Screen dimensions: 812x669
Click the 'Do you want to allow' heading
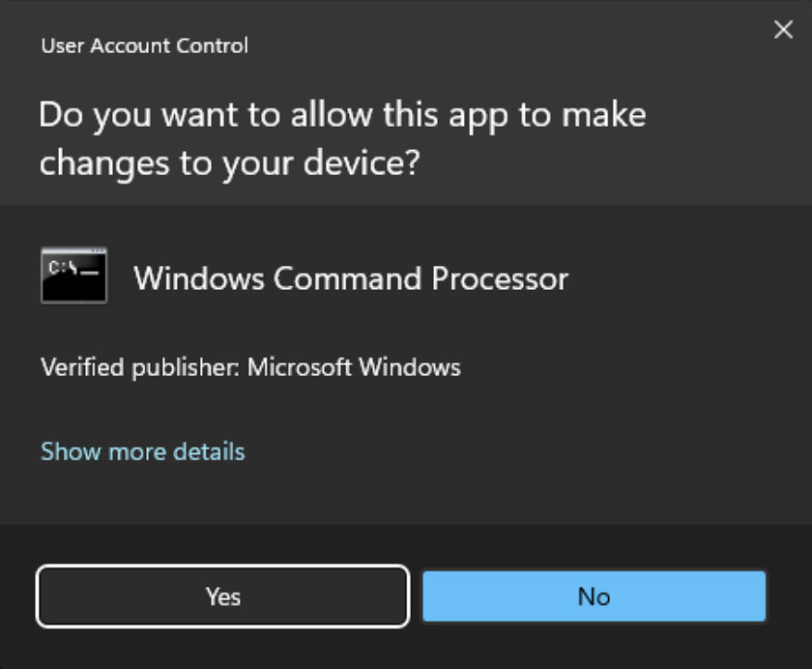pos(342,115)
